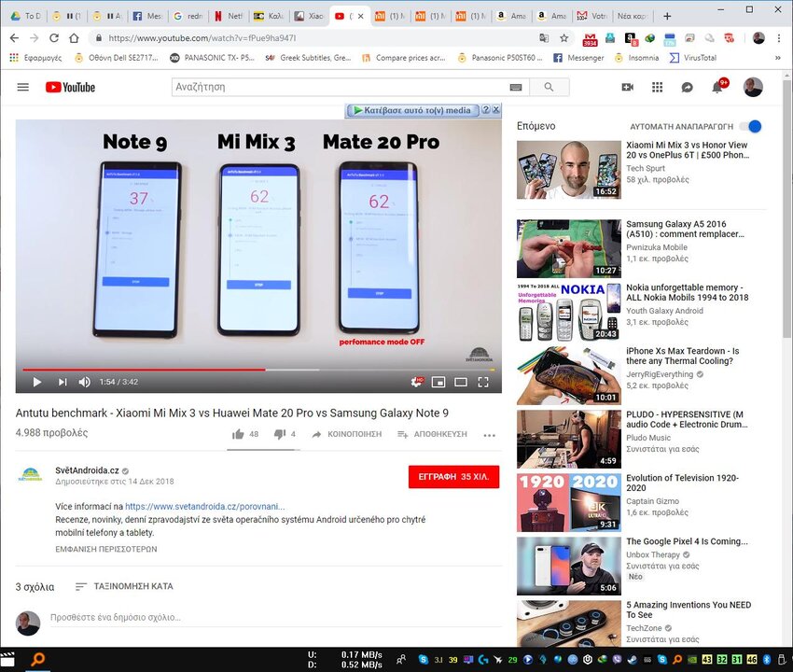
Task: Open the YouTube notifications bell
Action: coord(717,88)
